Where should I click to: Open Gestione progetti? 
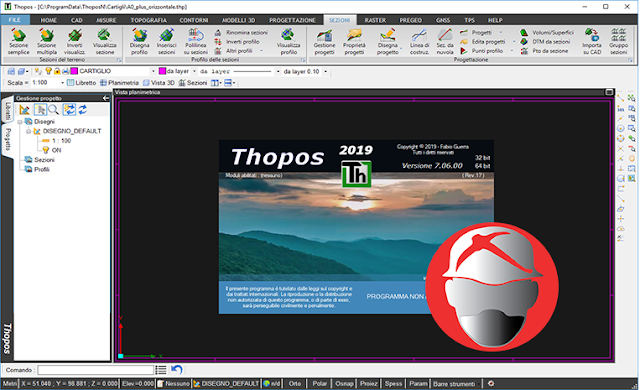tap(324, 42)
